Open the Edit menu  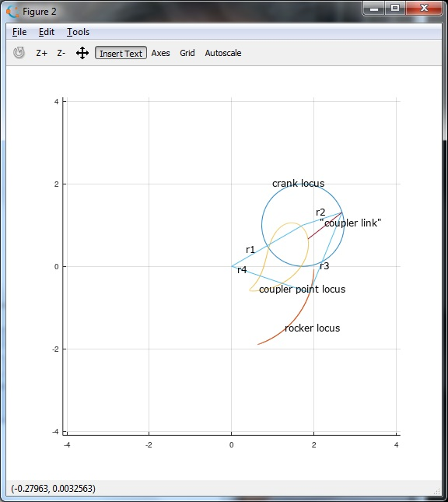(47, 32)
